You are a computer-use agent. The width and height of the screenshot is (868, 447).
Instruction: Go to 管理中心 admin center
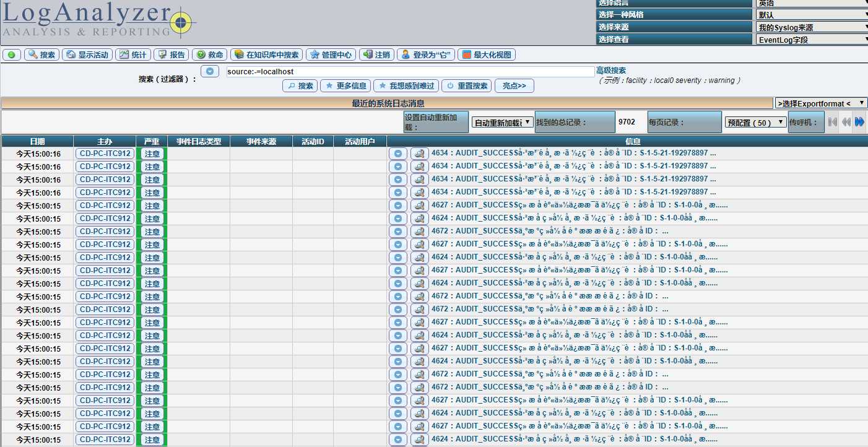(331, 54)
